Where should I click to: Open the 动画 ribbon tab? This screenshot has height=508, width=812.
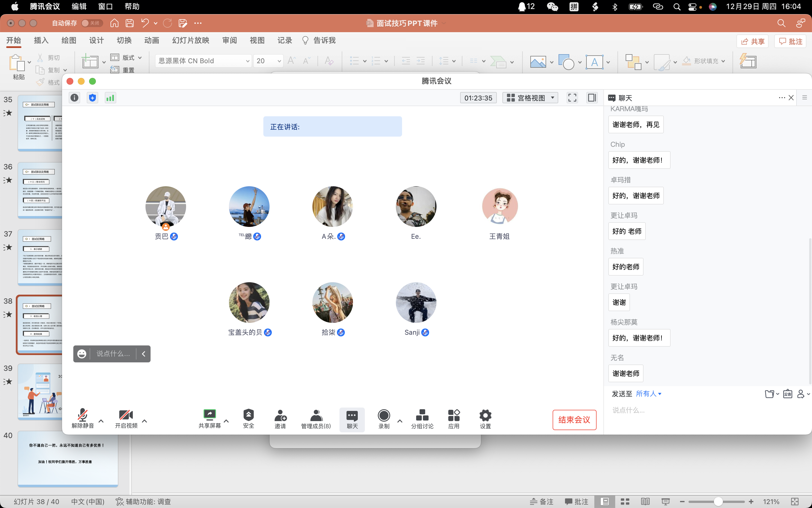coord(152,40)
